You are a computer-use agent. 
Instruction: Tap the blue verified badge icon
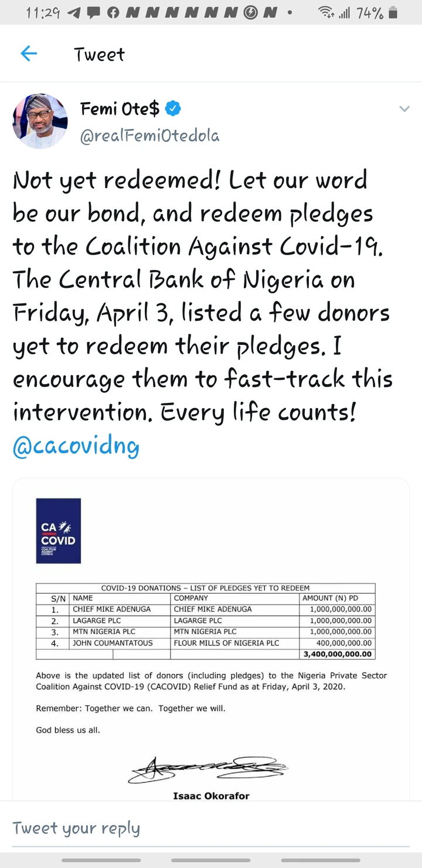click(173, 108)
